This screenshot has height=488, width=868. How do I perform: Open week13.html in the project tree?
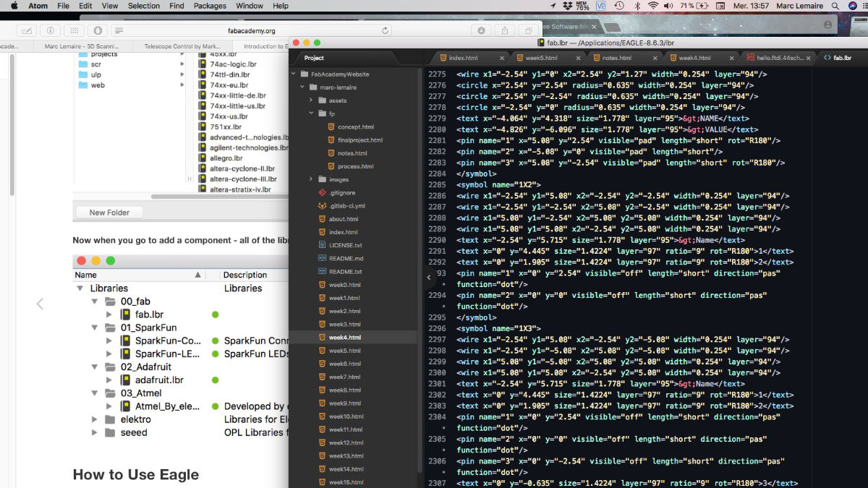pos(346,455)
